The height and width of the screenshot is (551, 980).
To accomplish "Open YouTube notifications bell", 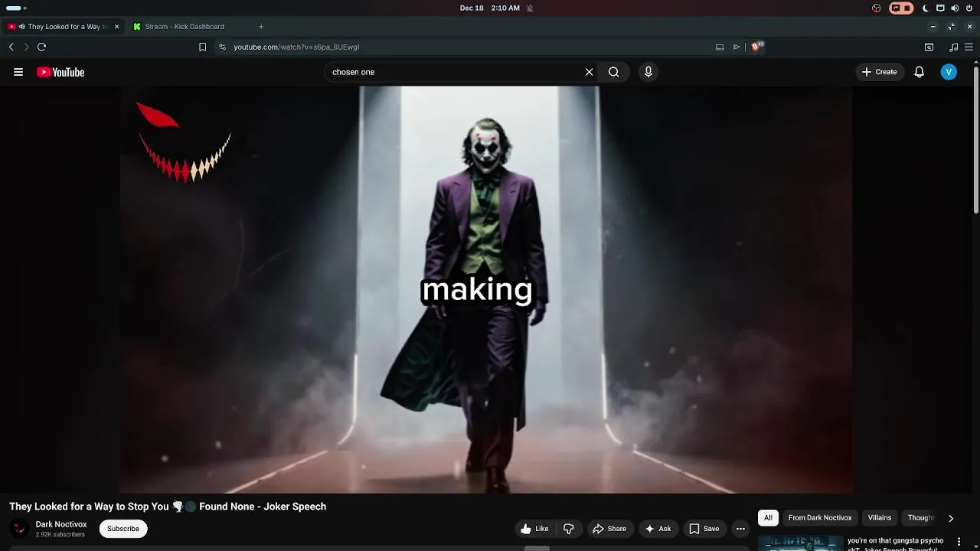I will [920, 72].
